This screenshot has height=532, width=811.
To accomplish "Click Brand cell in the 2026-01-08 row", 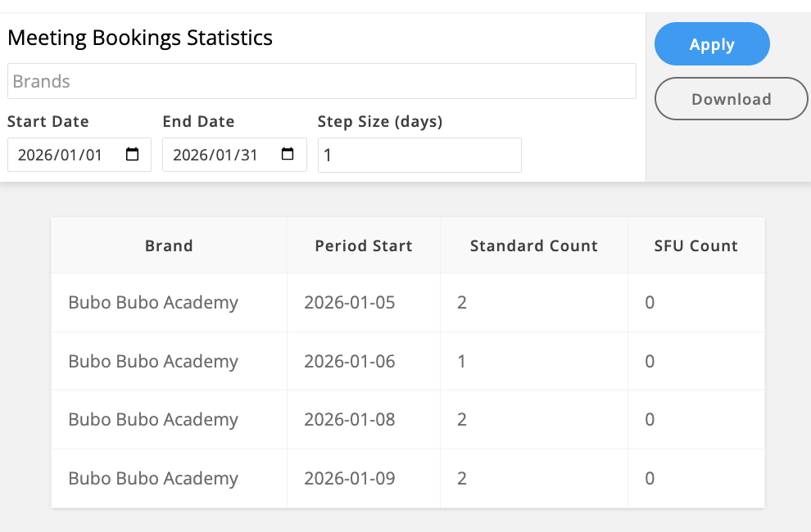I will pos(153,420).
